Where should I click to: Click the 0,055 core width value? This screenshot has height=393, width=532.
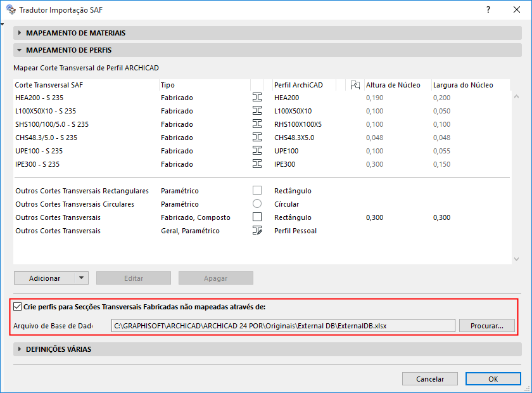pyautogui.click(x=442, y=150)
